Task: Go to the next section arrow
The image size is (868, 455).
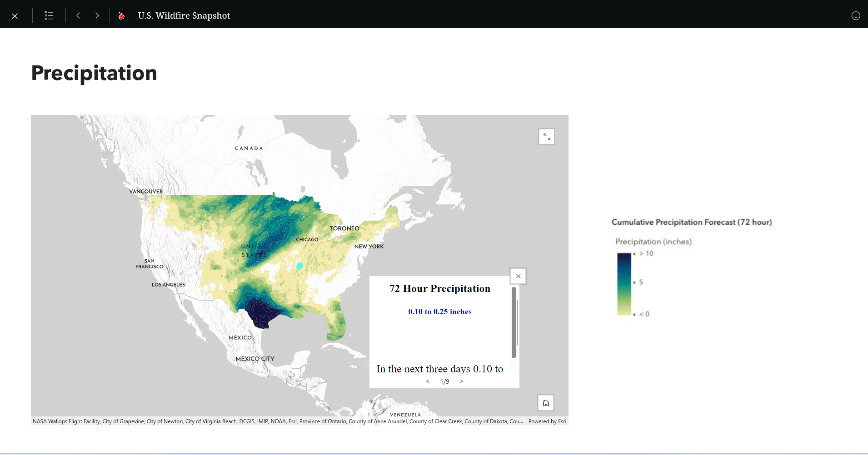Action: pos(97,15)
